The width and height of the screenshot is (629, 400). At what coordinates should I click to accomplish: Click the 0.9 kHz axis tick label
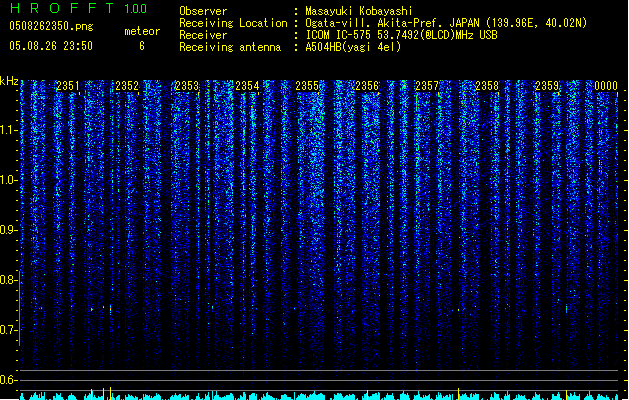[7, 230]
